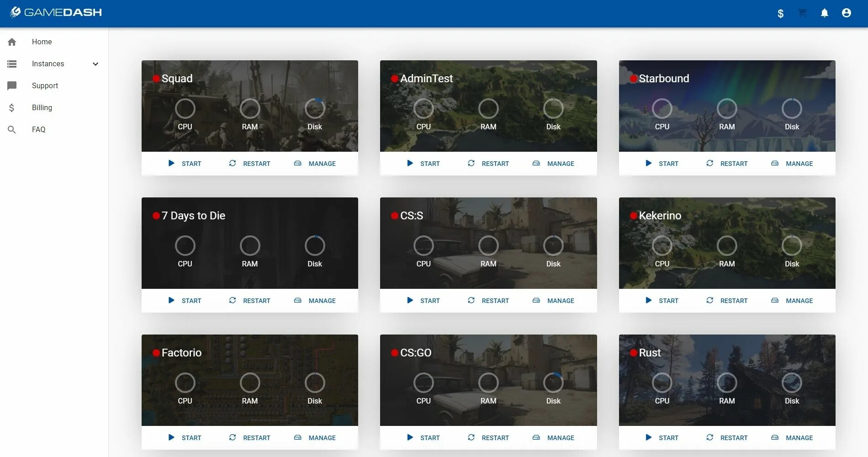Click the CS:GO Disk usage gauge
This screenshot has width=868, height=457.
553,383
